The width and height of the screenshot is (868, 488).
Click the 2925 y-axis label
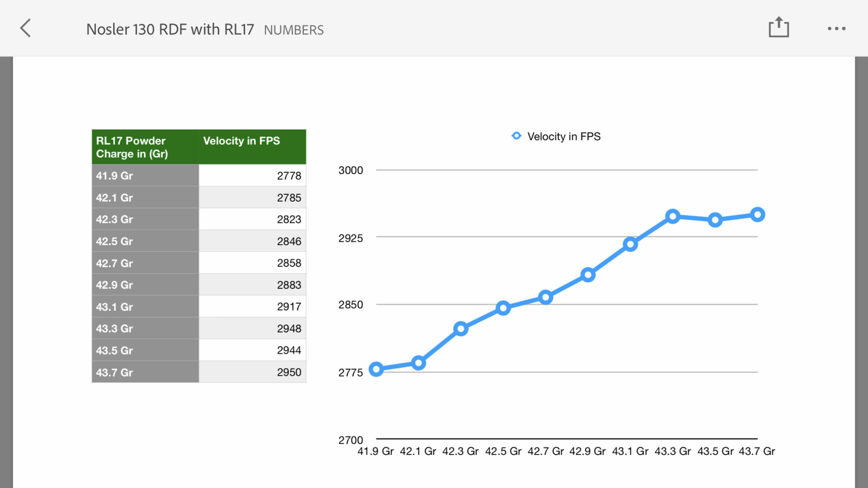point(351,238)
